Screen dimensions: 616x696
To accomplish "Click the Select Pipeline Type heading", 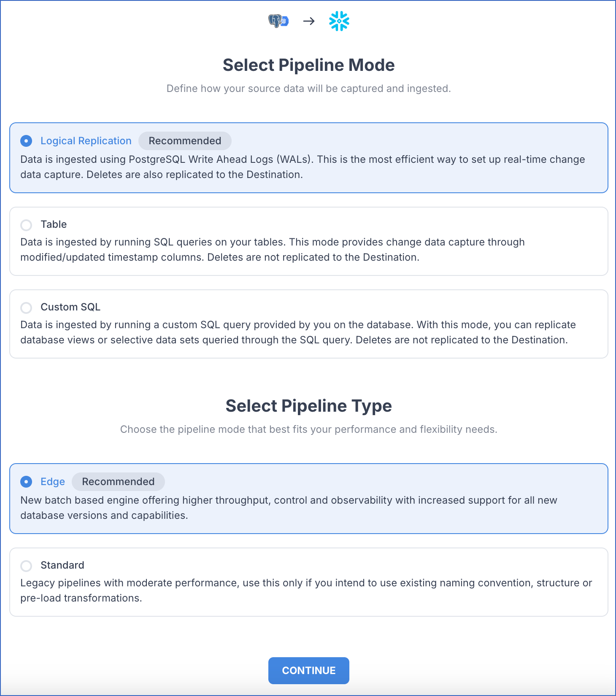I will coord(308,406).
